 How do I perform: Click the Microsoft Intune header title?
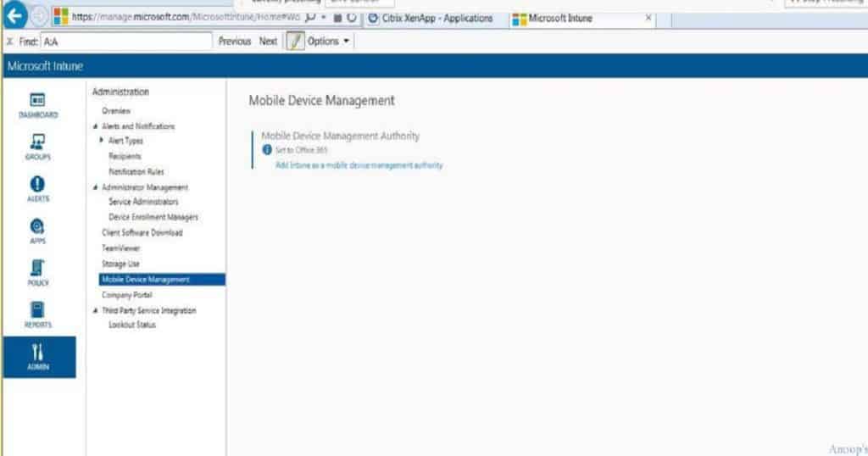click(45, 66)
